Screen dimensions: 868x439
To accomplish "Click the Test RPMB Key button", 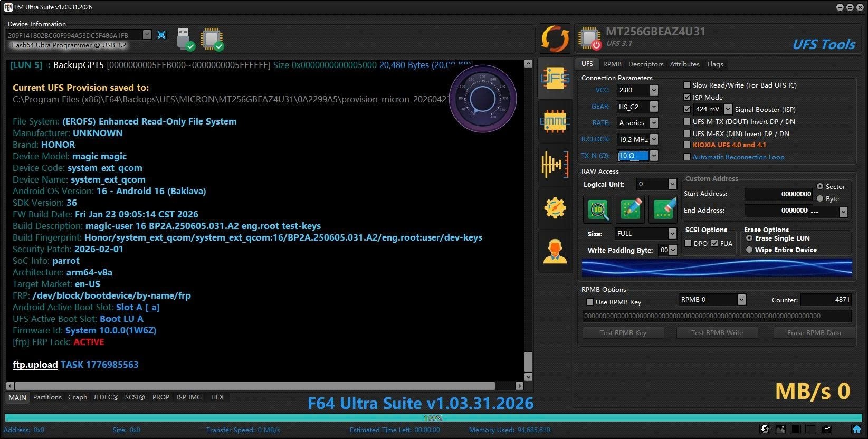I will pos(623,333).
